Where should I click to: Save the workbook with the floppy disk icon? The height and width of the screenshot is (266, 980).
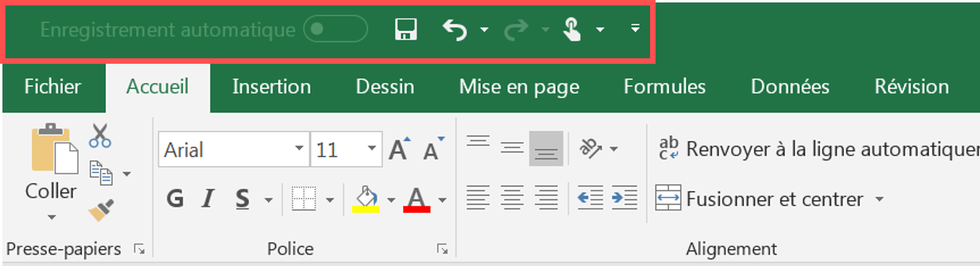[406, 29]
